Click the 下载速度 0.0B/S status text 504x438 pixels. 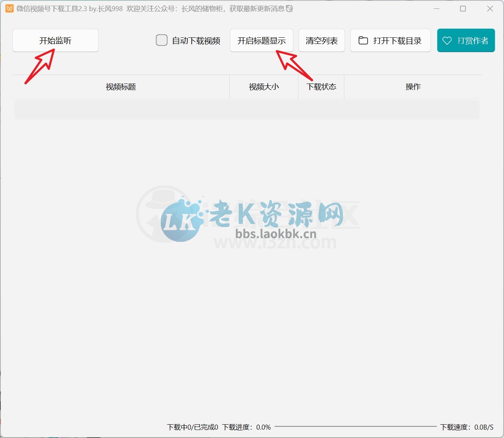[467, 427]
